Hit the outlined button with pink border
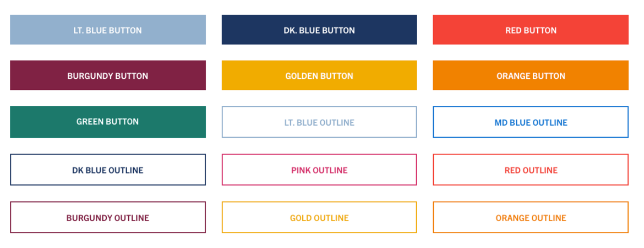 click(319, 170)
